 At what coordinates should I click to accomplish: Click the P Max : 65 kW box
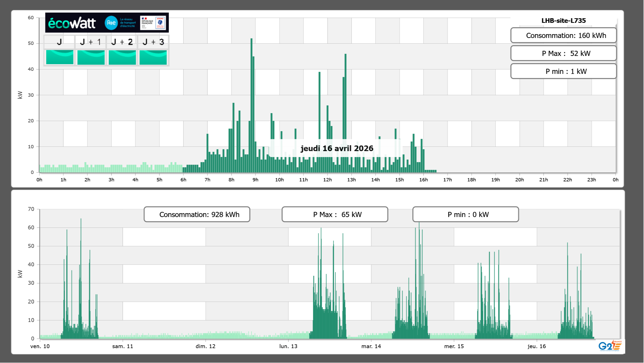coord(335,214)
